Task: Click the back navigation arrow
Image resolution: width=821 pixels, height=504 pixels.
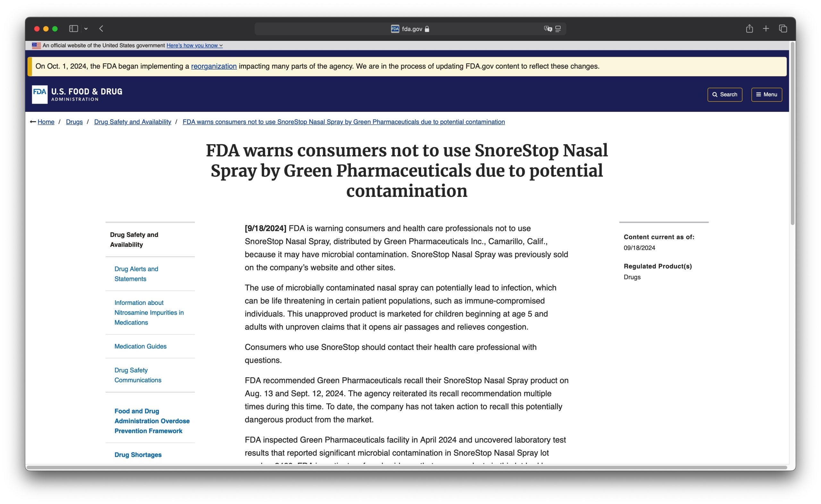Action: point(101,29)
